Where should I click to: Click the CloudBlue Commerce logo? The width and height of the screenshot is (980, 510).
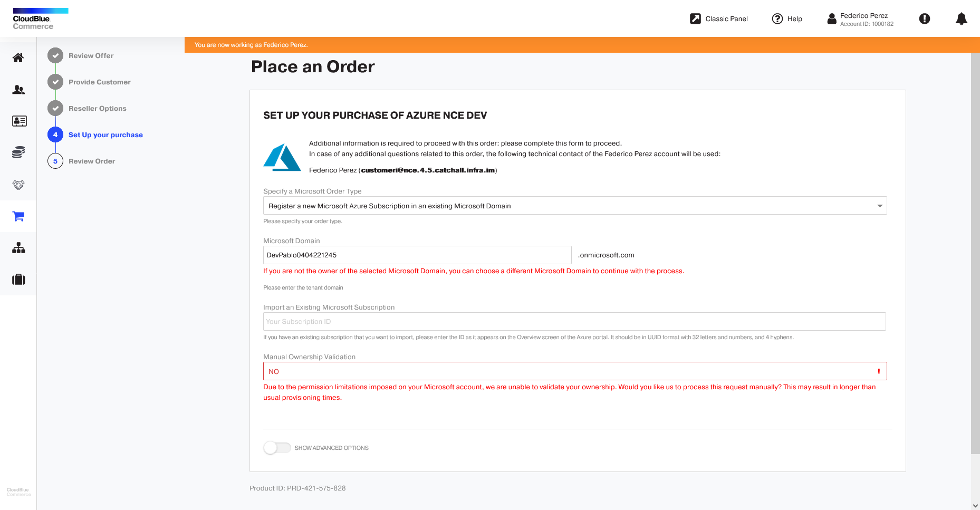tap(40, 19)
